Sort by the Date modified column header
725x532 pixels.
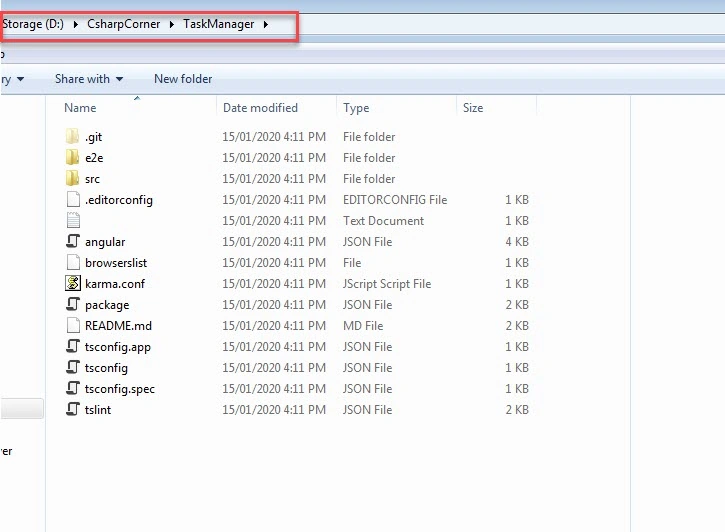pyautogui.click(x=260, y=108)
